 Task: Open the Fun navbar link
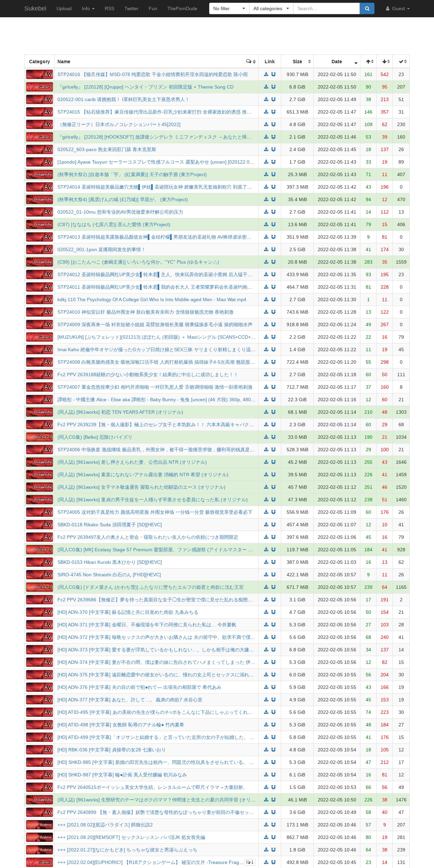153,8
